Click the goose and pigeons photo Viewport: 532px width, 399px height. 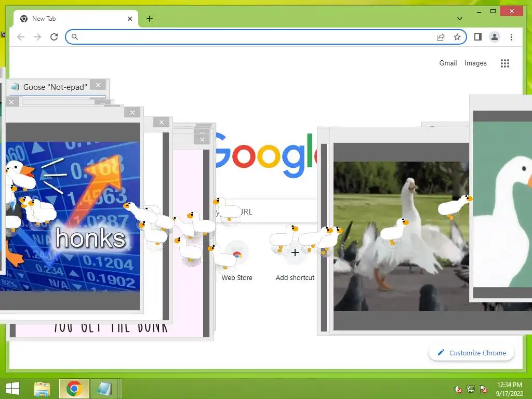tap(402, 236)
